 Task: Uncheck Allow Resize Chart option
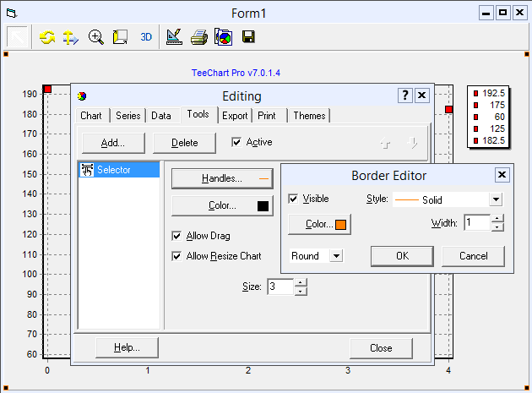[x=176, y=256]
